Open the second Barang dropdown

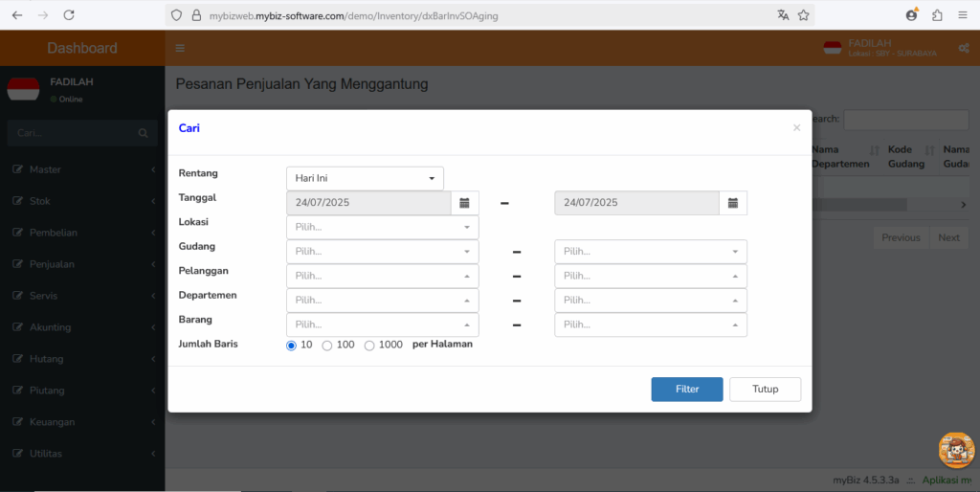651,324
